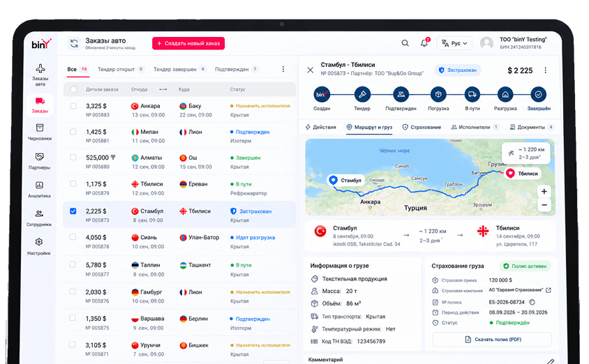
Task: Check the order № 005883 checkbox
Action: click(x=73, y=106)
